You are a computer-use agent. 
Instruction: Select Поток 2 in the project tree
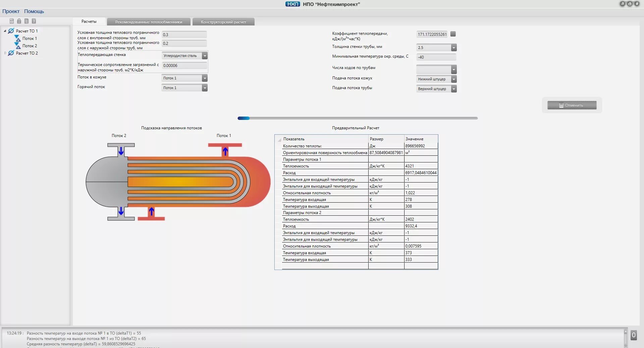(30, 46)
